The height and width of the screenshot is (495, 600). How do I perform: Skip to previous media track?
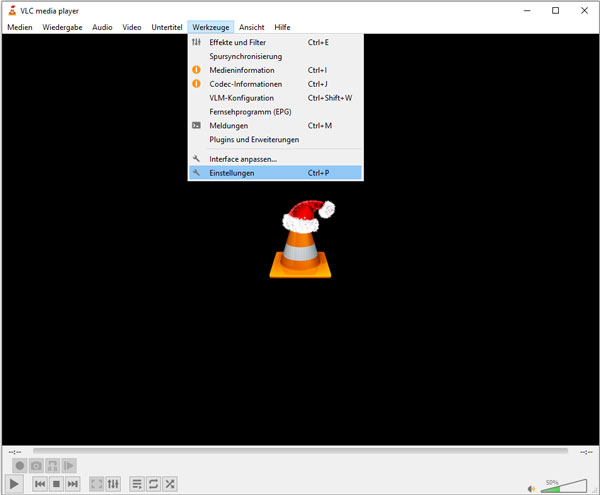pyautogui.click(x=40, y=484)
